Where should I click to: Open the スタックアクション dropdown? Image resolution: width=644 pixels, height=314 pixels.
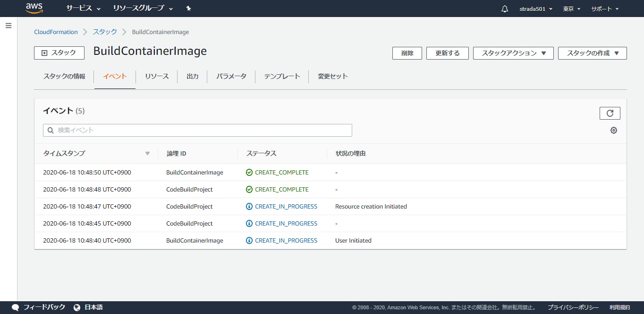[x=513, y=53]
